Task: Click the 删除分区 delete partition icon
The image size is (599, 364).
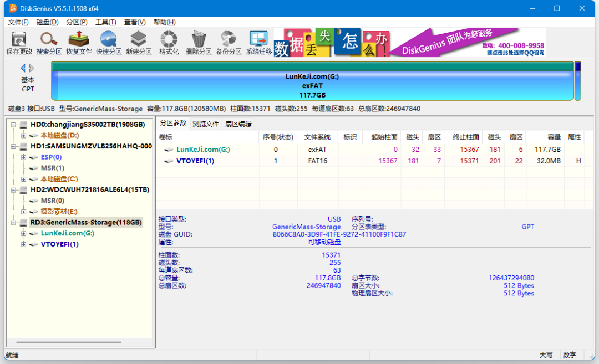Action: [199, 43]
